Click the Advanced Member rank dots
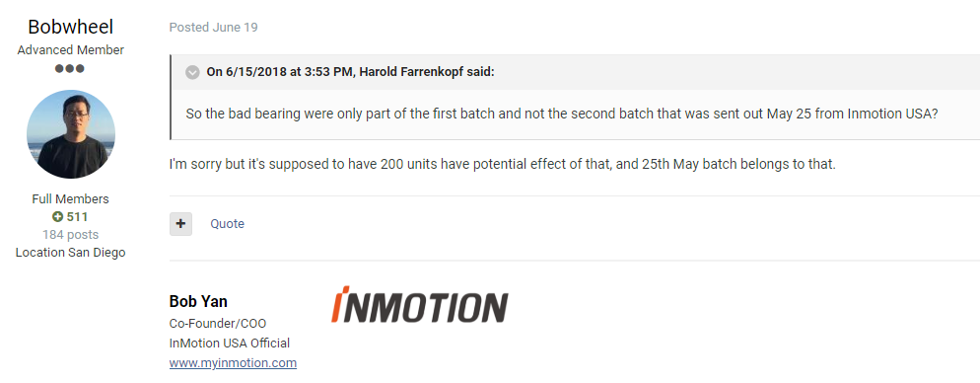 pyautogui.click(x=69, y=69)
